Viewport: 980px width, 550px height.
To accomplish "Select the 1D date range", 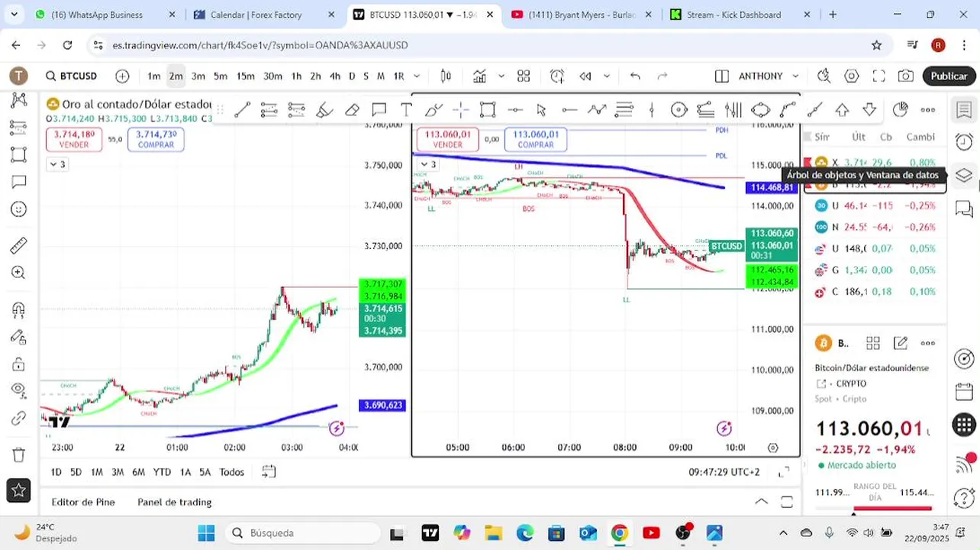I will (x=56, y=472).
